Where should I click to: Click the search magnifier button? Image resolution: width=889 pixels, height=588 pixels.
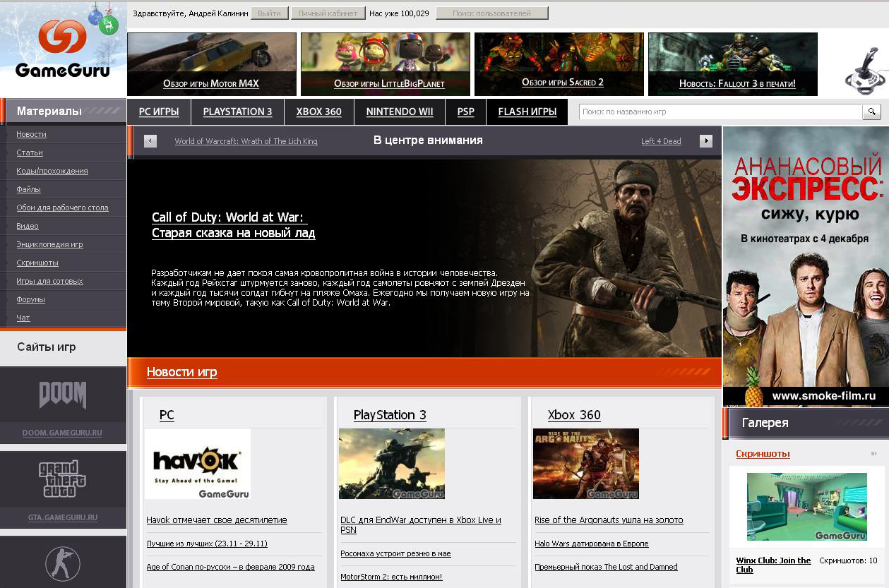(871, 112)
